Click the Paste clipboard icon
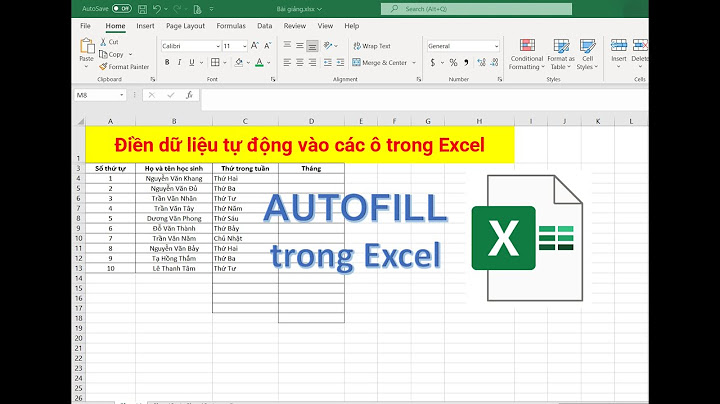 point(86,46)
